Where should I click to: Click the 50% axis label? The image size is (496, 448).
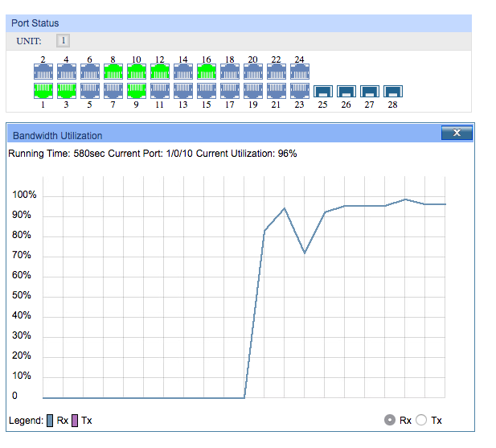(x=22, y=295)
